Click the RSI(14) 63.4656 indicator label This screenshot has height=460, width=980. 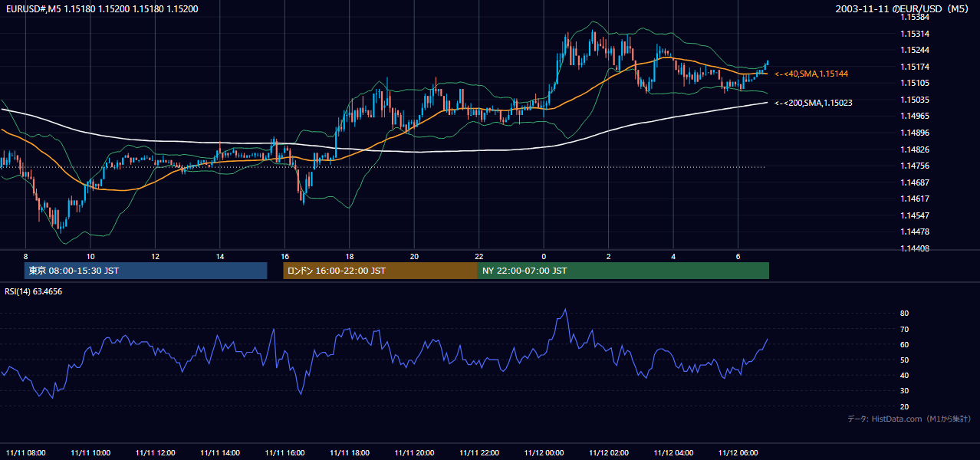[34, 291]
